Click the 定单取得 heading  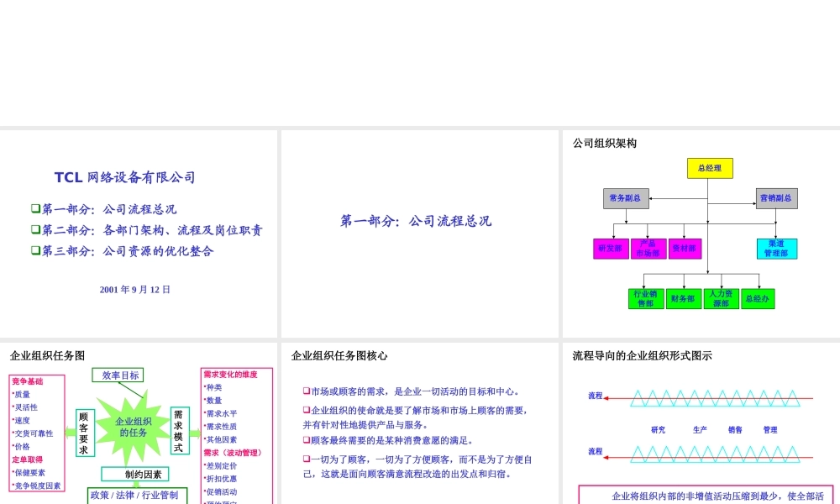[x=28, y=459]
